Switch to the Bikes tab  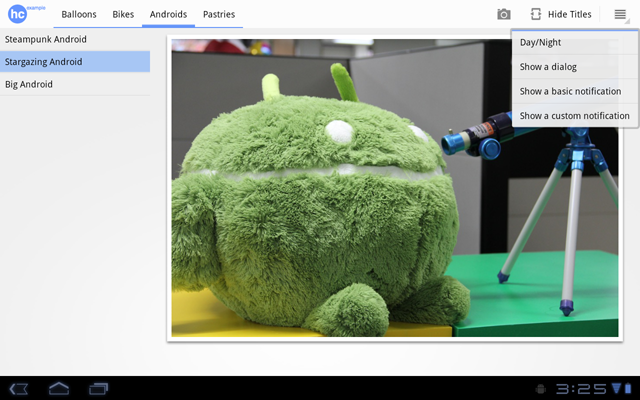(x=123, y=14)
